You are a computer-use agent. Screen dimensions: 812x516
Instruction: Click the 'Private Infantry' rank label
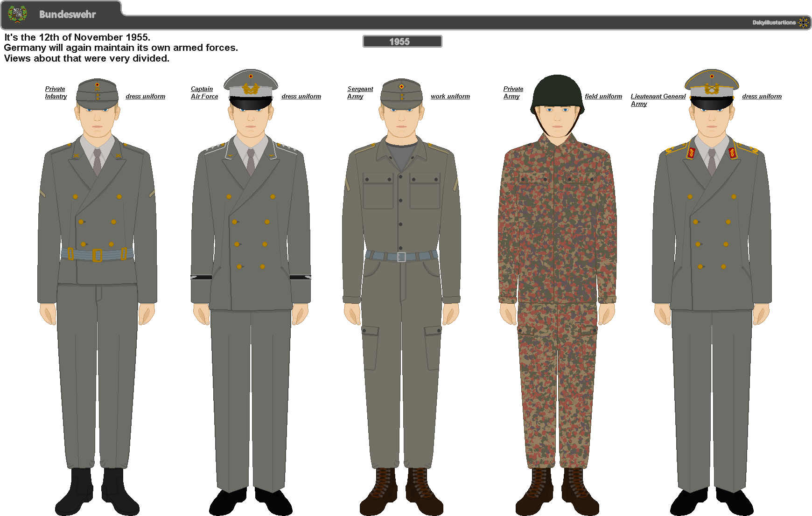(56, 92)
